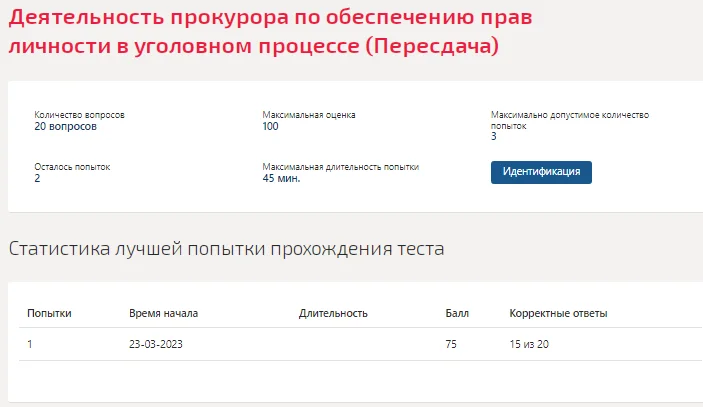This screenshot has width=703, height=407.
Task: Select the 23-03-2023 start date cell
Action: click(156, 344)
